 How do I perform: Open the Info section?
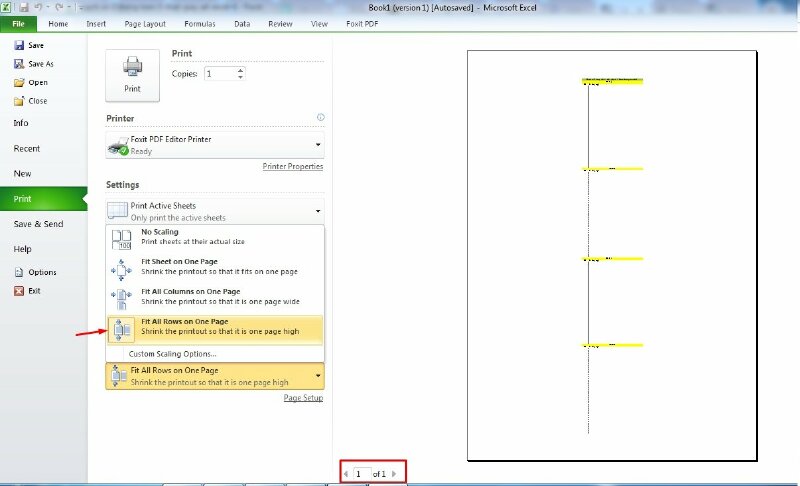[x=21, y=123]
